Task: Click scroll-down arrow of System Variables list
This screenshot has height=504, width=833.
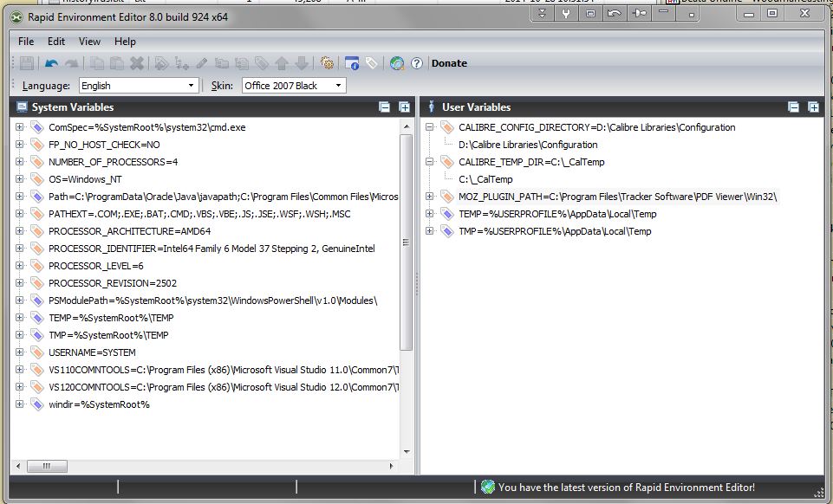Action: [x=407, y=452]
